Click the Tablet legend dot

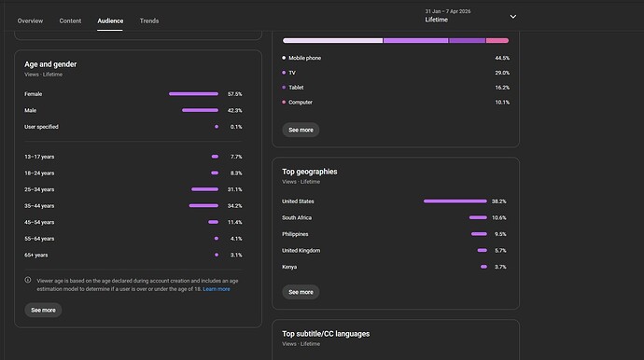click(x=284, y=88)
